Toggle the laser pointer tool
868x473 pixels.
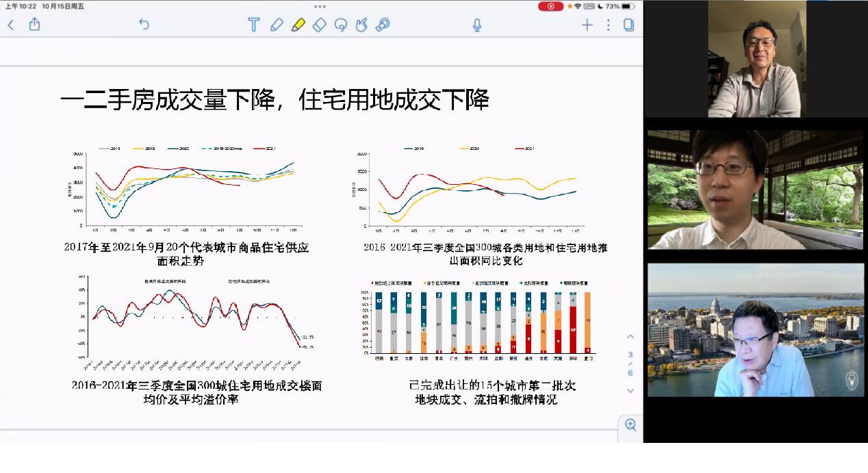pos(383,24)
